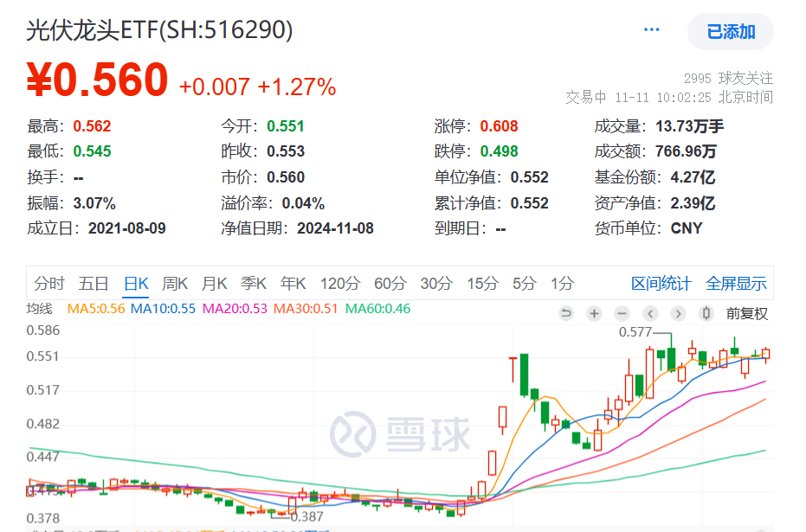Switch to the 60分 interval tab

click(x=390, y=284)
